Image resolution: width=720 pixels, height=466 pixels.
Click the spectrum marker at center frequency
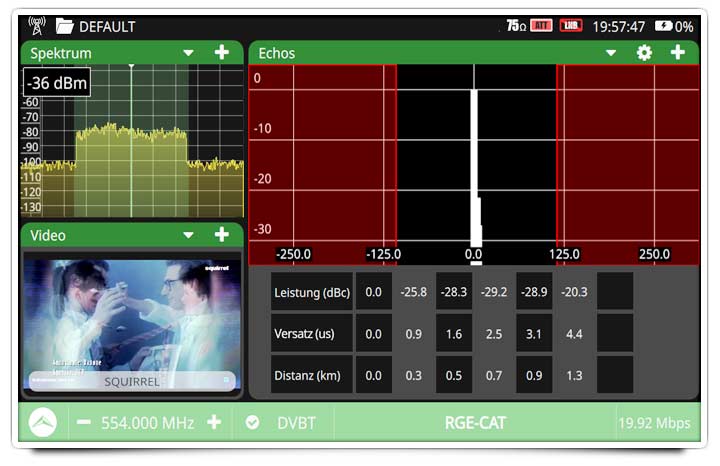point(131,140)
